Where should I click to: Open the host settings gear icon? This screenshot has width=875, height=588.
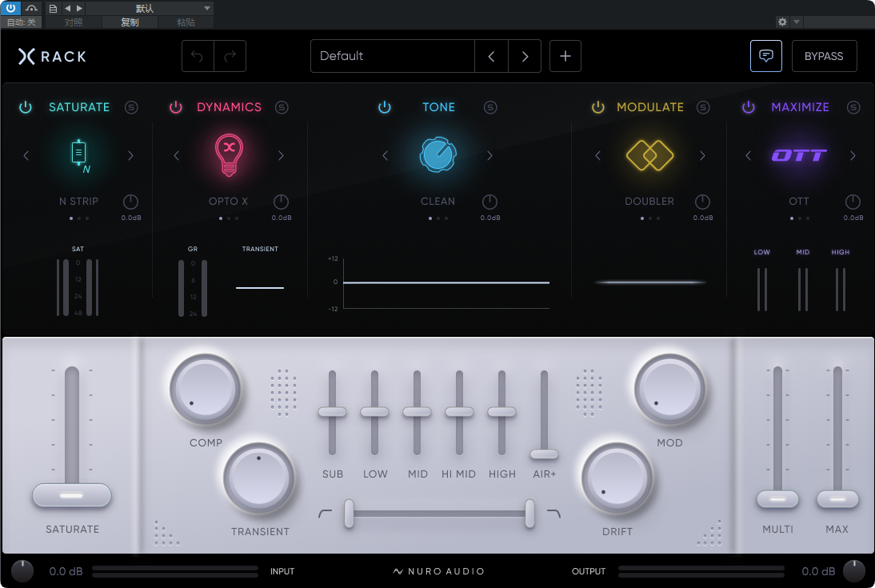[782, 22]
